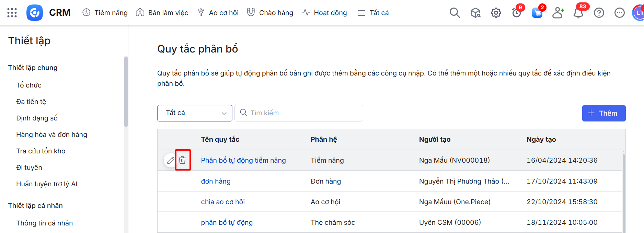Go to the 'Tiềm năng' tab
Viewport: 644px width, 233px height.
click(105, 13)
